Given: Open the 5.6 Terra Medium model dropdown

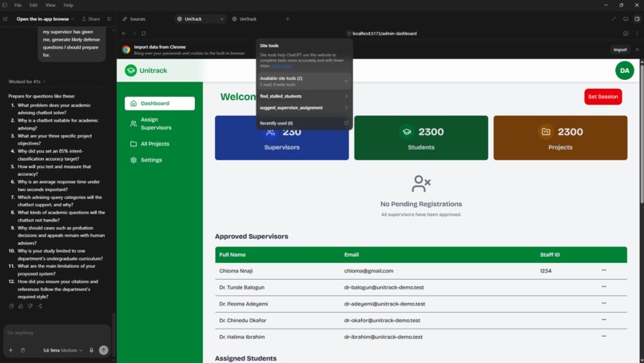Looking at the screenshot, I should 62,350.
